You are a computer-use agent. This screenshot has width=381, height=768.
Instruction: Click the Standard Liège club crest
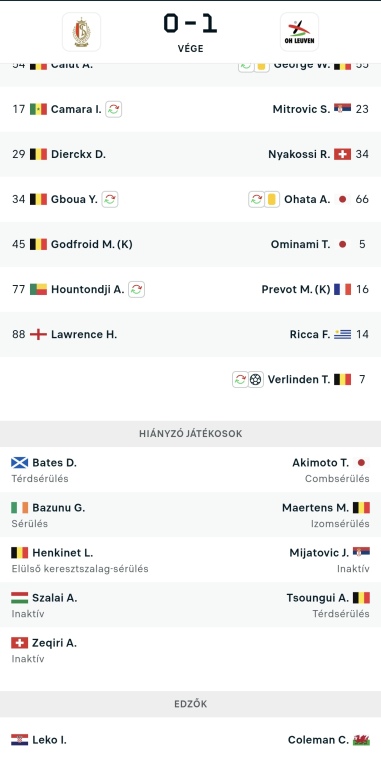pos(81,32)
